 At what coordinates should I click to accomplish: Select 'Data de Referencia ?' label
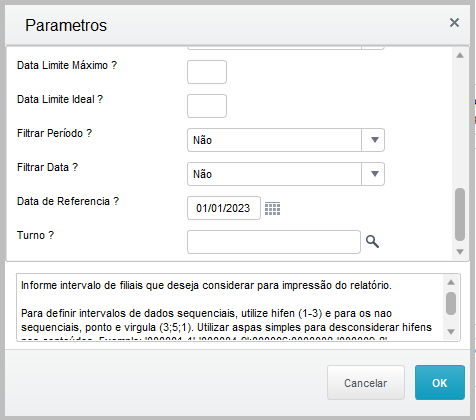pyautogui.click(x=68, y=201)
